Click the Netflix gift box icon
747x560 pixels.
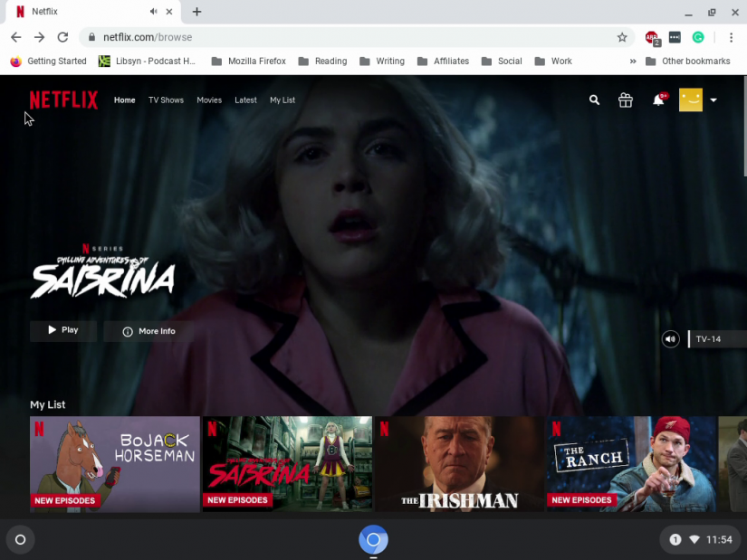626,100
